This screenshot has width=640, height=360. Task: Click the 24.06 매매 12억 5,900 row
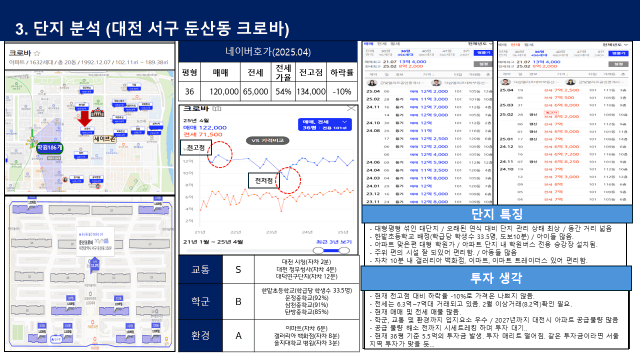tap(428, 162)
